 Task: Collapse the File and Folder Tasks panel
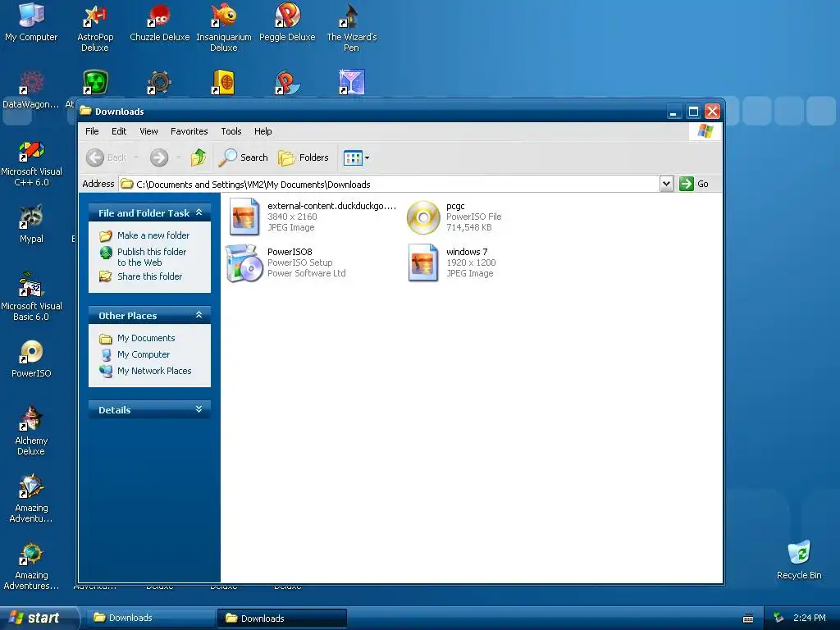199,212
